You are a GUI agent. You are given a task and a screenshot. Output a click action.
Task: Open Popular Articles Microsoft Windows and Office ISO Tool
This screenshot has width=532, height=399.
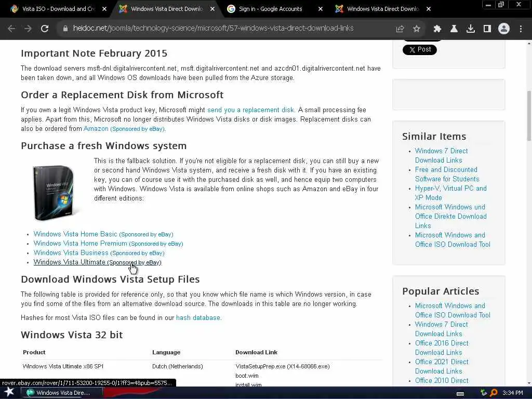point(453,310)
